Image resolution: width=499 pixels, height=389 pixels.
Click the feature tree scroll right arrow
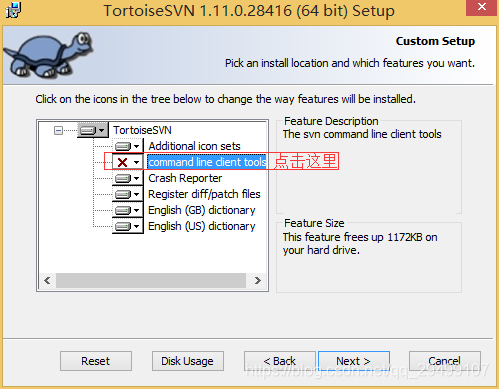(x=257, y=280)
